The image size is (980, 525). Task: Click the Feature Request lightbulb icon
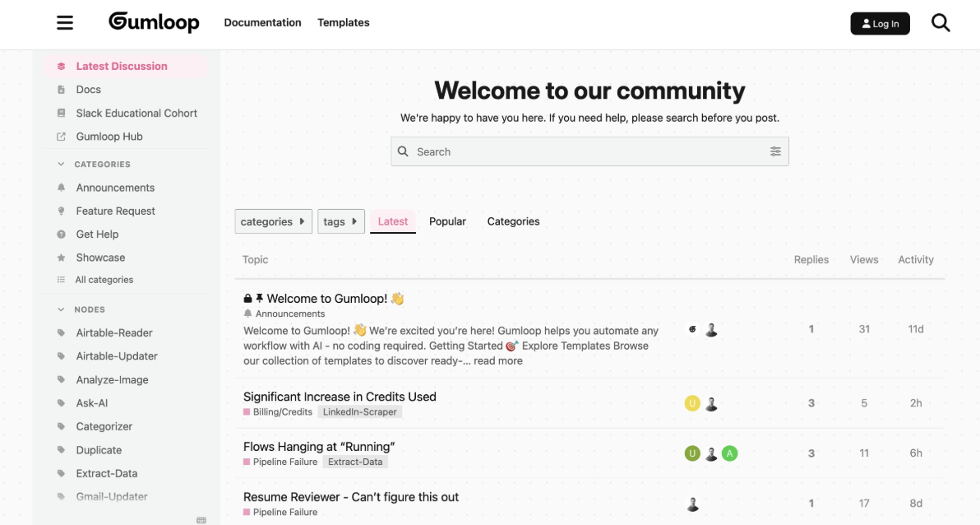[61, 211]
